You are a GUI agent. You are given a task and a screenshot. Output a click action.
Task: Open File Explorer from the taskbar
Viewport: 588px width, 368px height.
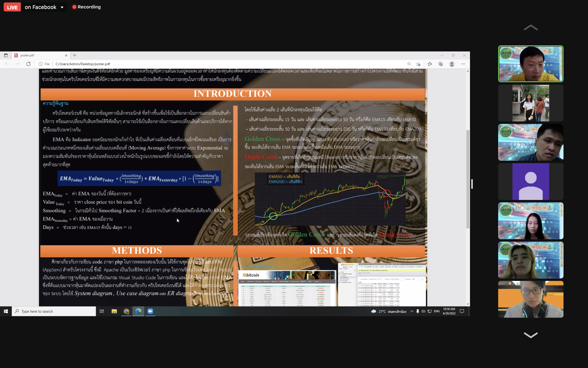pos(114,311)
